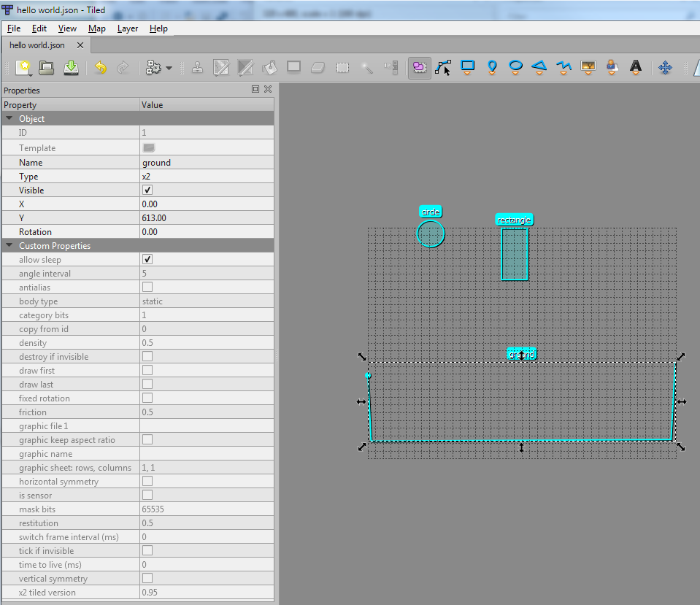Select the Bucket Fill tool
Image resolution: width=700 pixels, height=605 pixels.
coord(269,68)
